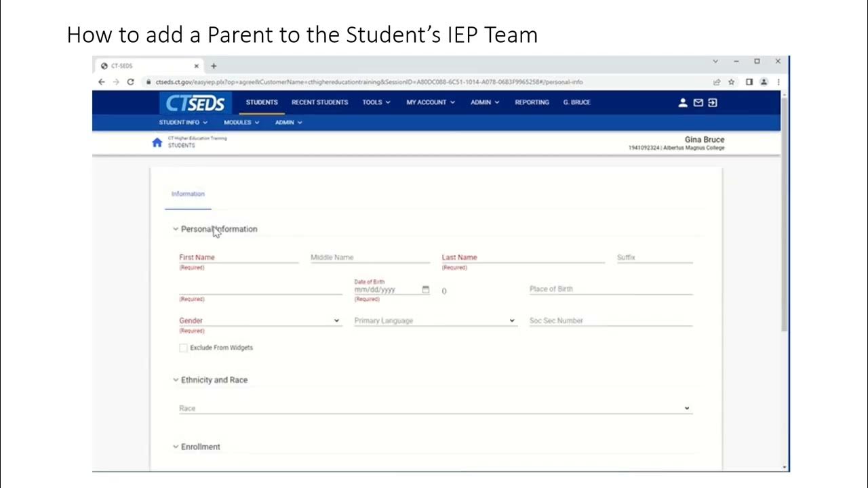Open the Date of Birth calendar picker
Viewport: 868px width, 488px height.
426,290
